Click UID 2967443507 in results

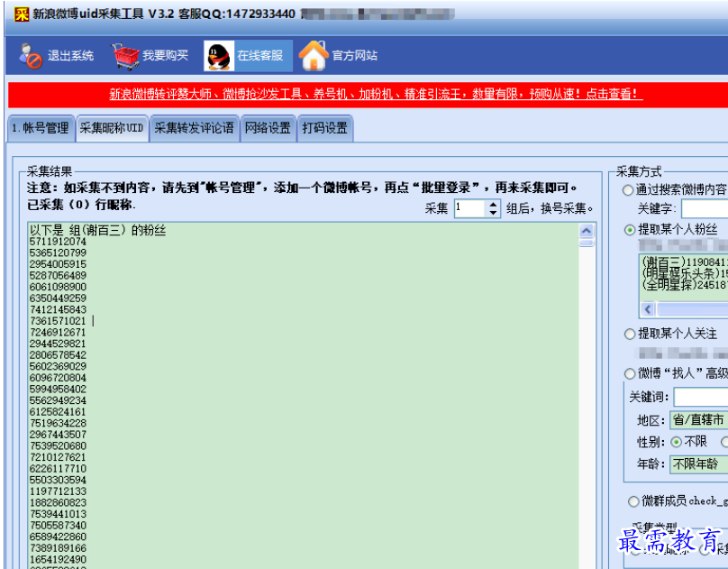[58, 435]
